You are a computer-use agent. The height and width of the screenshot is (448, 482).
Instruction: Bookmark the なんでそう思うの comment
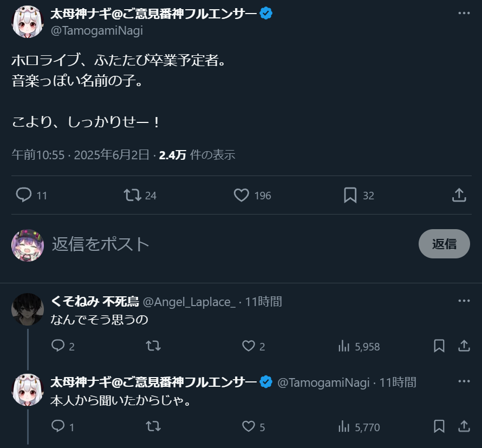439,346
